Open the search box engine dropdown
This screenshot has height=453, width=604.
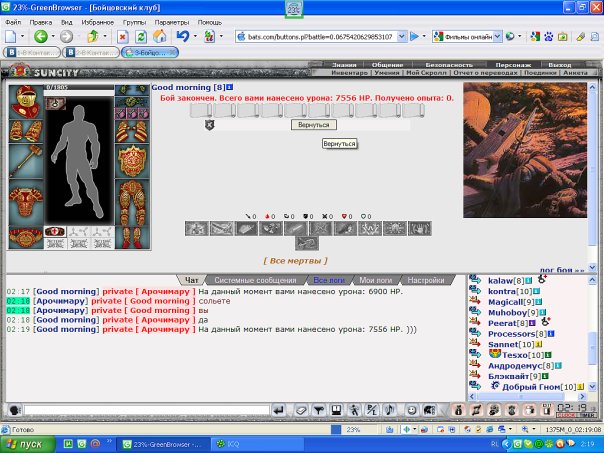[x=498, y=37]
